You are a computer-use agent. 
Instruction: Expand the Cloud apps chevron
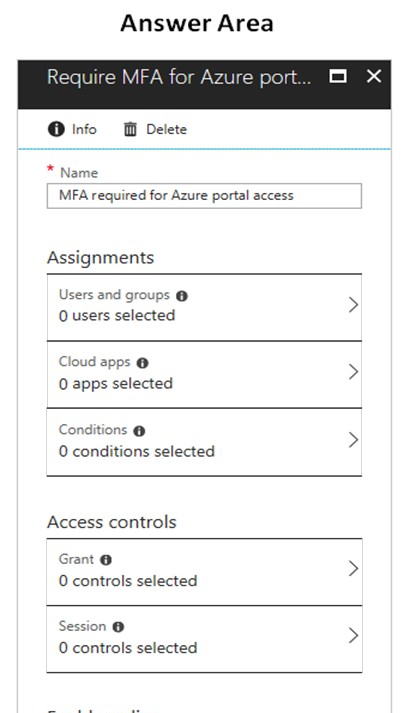coord(353,372)
